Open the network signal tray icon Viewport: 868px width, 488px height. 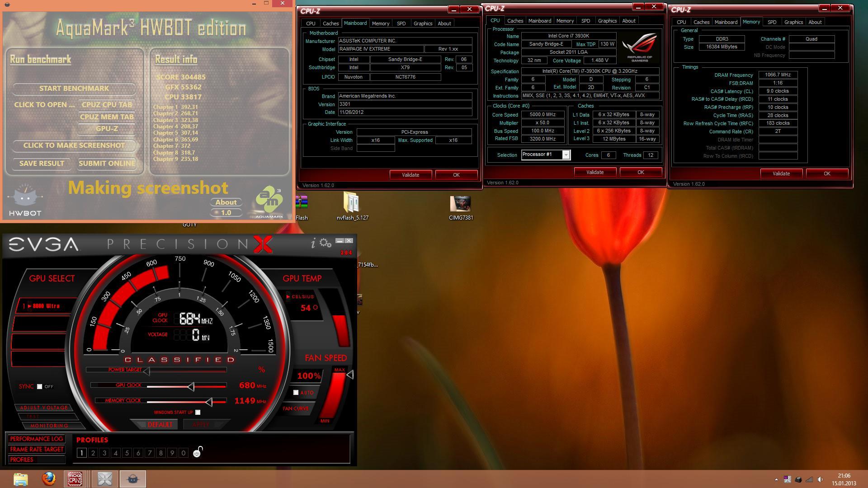[809, 479]
